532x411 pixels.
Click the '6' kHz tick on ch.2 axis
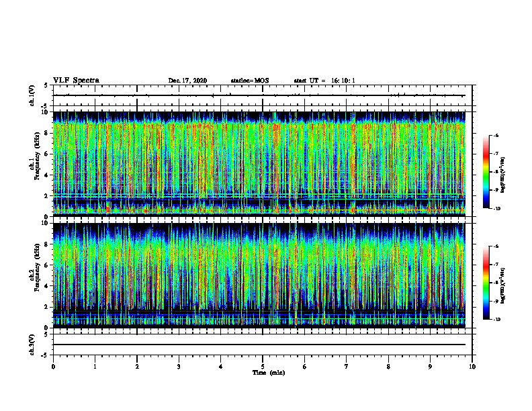click(46, 265)
